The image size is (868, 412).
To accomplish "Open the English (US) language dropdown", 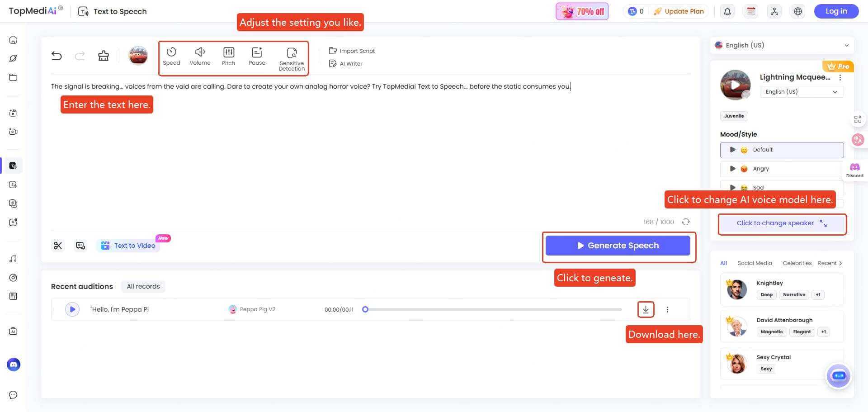I will 782,45.
